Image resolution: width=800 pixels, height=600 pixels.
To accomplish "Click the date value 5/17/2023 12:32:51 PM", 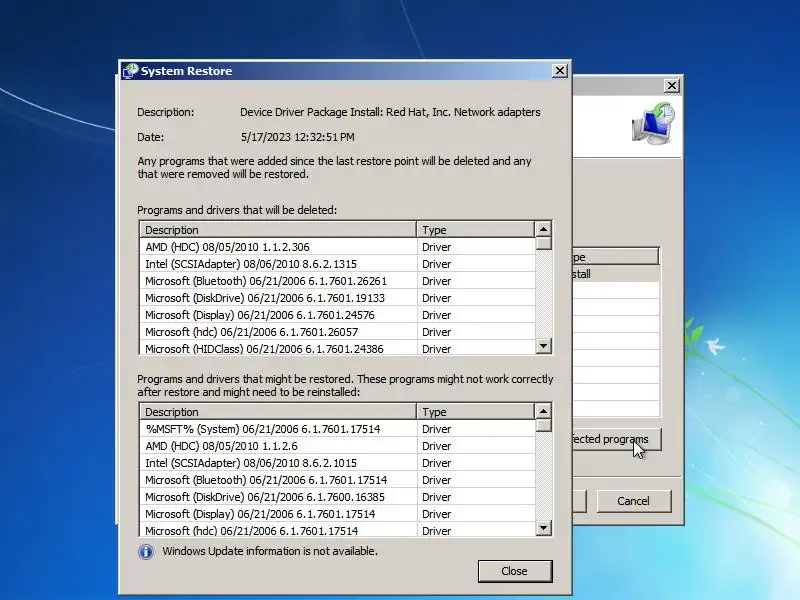I will [297, 137].
